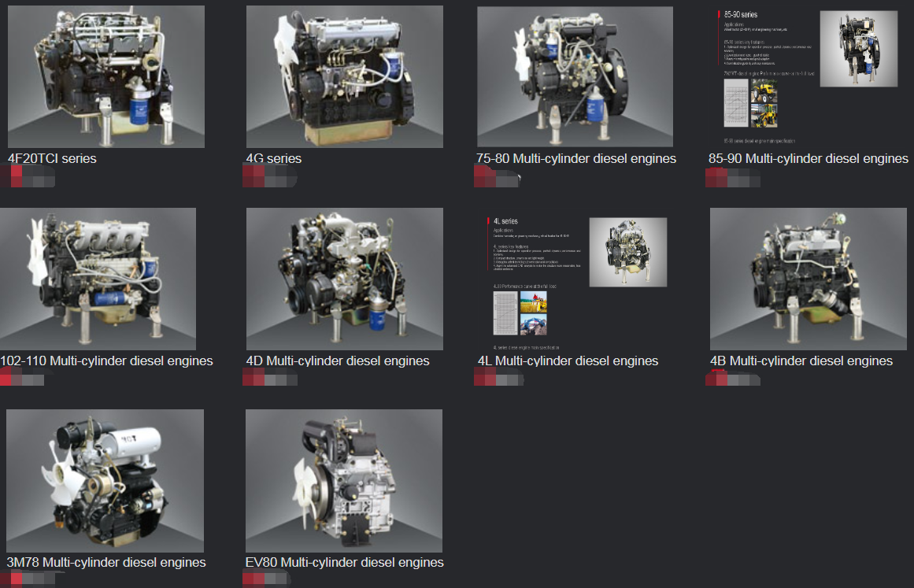Select the 4B diesel engine photo
The height and width of the screenshot is (588, 914).
[808, 279]
